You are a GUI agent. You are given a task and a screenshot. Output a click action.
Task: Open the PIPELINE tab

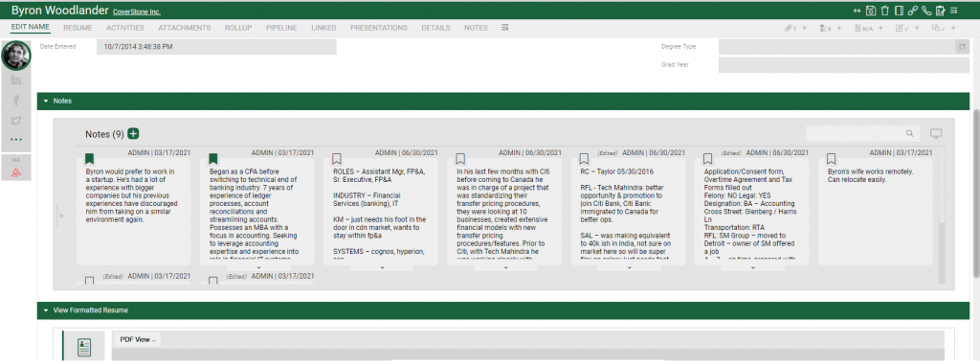tap(281, 28)
